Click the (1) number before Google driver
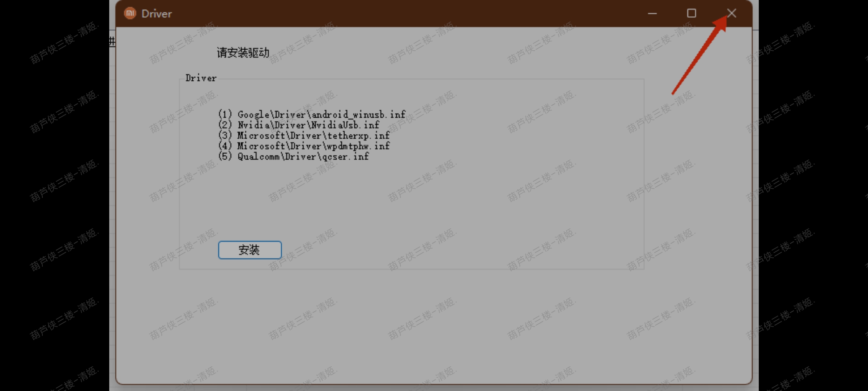Screen dimensions: 868x391 (x=225, y=114)
